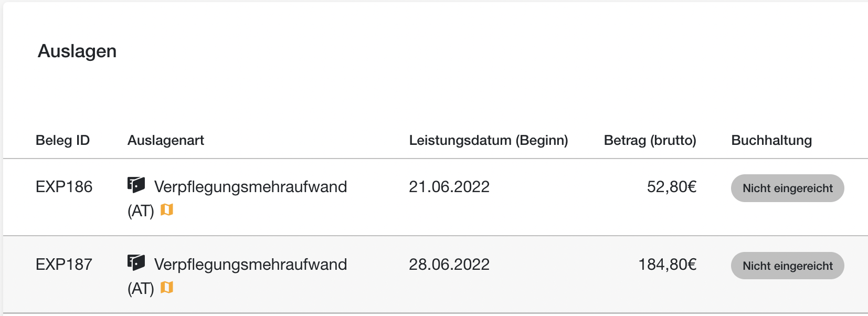The image size is (868, 316).
Task: Click the orange map icon for EXP186
Action: 167,210
